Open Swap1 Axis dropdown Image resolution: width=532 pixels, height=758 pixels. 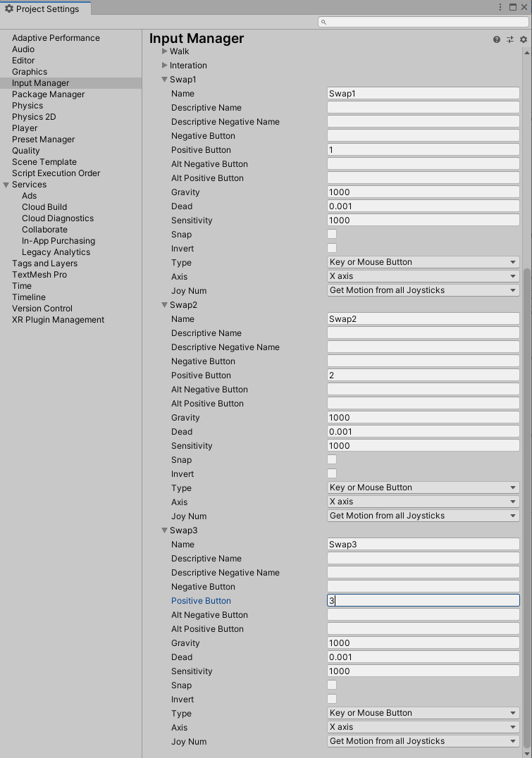423,276
